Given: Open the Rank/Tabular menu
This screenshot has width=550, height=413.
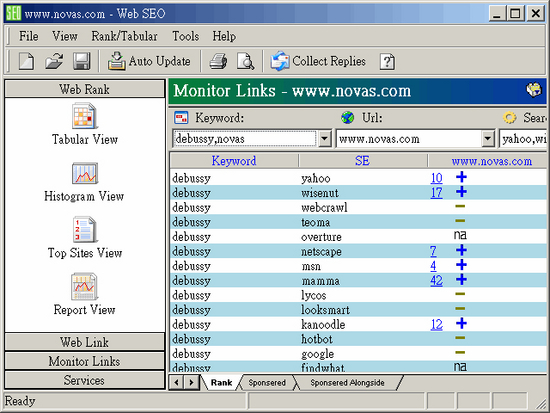Looking at the screenshot, I should pos(125,36).
